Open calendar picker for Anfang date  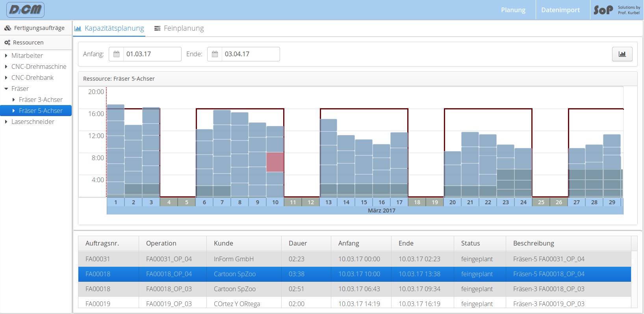pyautogui.click(x=116, y=54)
